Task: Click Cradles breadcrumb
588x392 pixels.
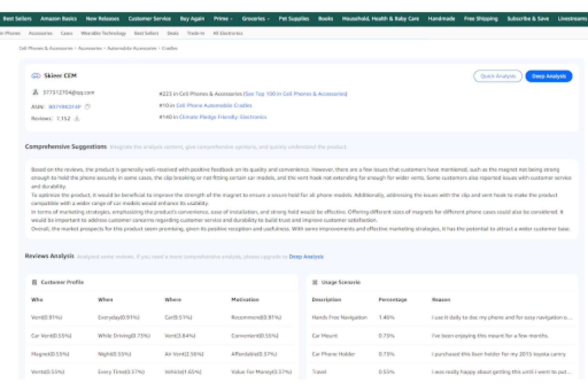Action: point(170,48)
